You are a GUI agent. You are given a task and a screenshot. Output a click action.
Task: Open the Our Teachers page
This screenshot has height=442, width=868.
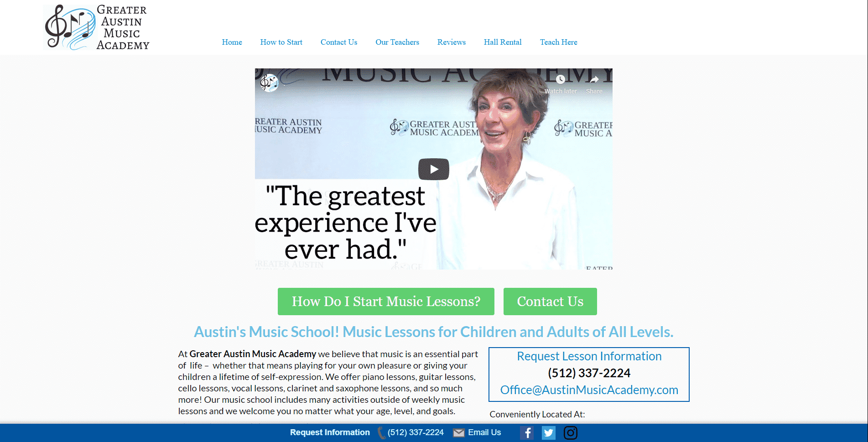click(x=397, y=42)
